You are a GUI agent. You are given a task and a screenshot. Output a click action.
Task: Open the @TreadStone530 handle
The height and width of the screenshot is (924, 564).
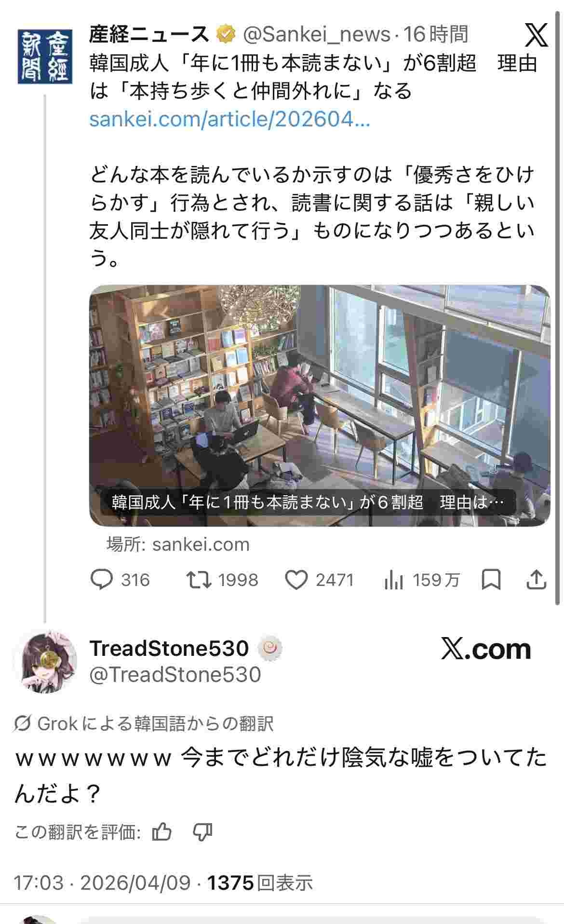(x=175, y=674)
